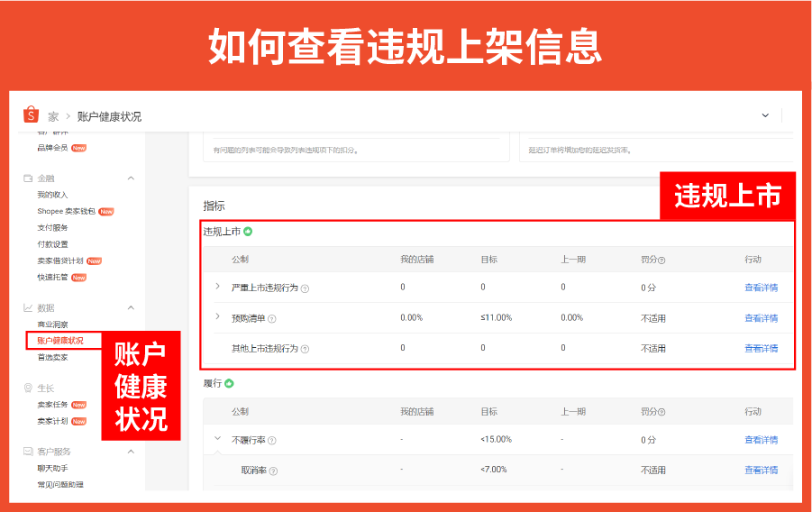812x512 pixels.
Task: Click green status icon beside 违规上市
Action: [x=248, y=232]
